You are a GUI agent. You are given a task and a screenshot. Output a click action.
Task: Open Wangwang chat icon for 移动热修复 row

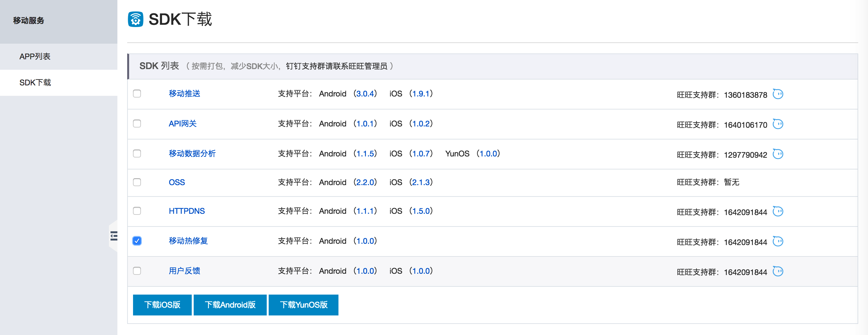point(778,241)
